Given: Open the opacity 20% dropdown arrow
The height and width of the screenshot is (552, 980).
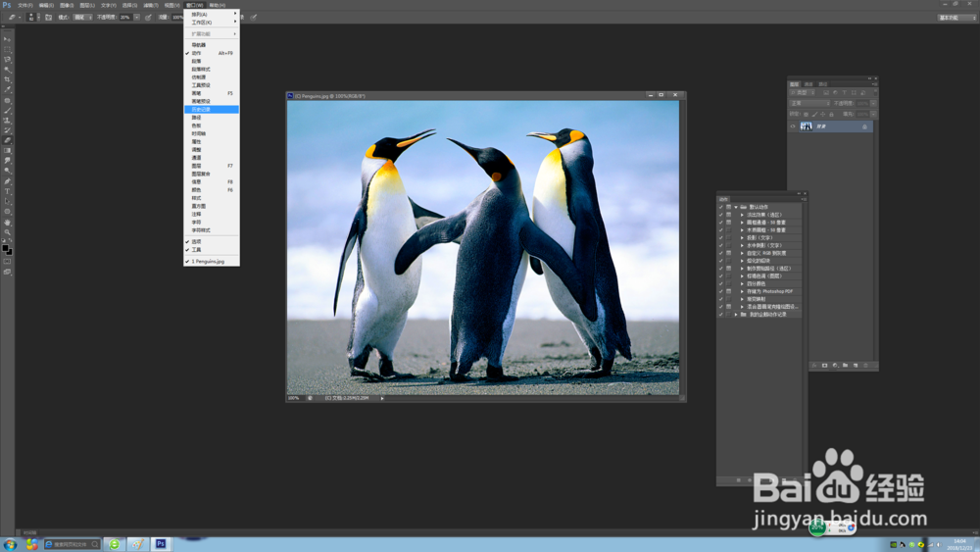Looking at the screenshot, I should tap(137, 18).
